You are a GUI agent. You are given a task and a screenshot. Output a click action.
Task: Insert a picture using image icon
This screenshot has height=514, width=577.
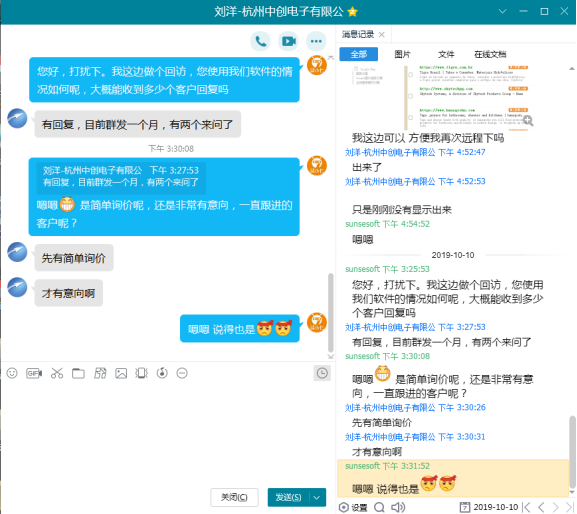(121, 373)
